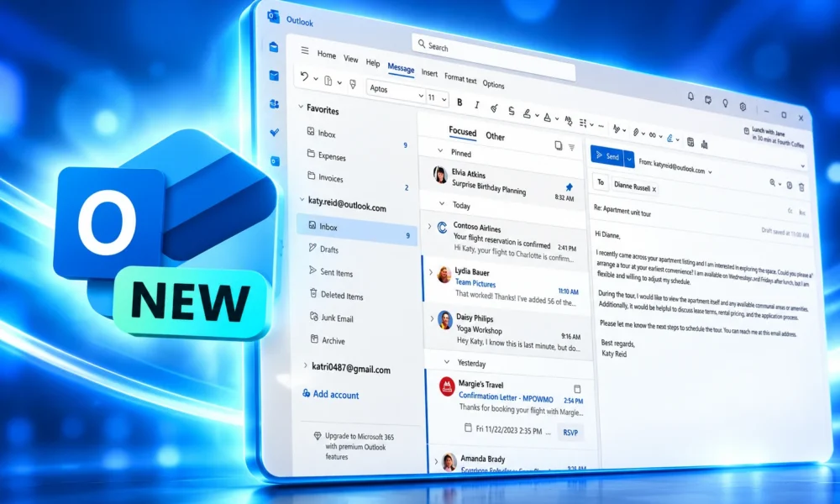840x504 pixels.
Task: Click the more options ellipsis in ribbon
Action: [x=601, y=126]
